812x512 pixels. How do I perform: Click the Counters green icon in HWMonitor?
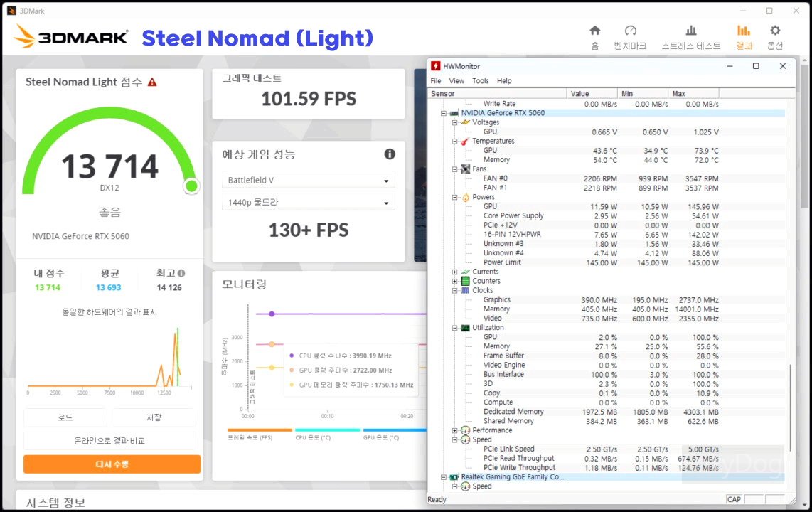click(465, 281)
